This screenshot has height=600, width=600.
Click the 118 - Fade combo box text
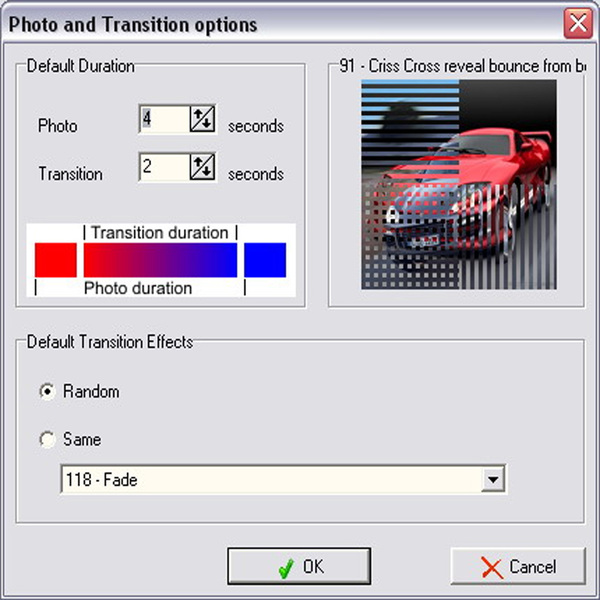102,479
